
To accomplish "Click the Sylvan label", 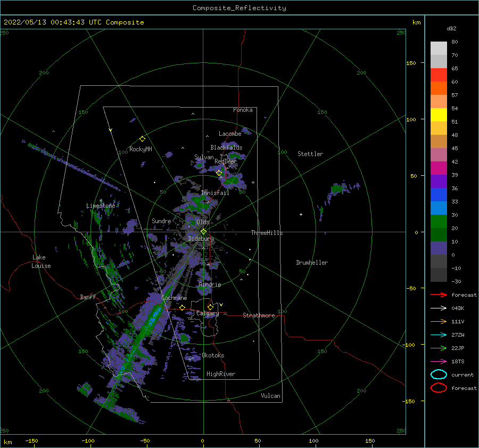I will [x=204, y=157].
